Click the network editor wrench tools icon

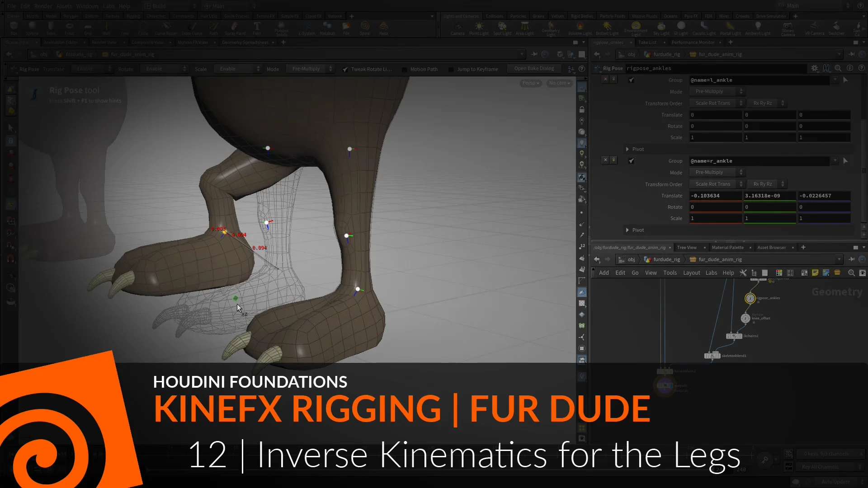[743, 273]
